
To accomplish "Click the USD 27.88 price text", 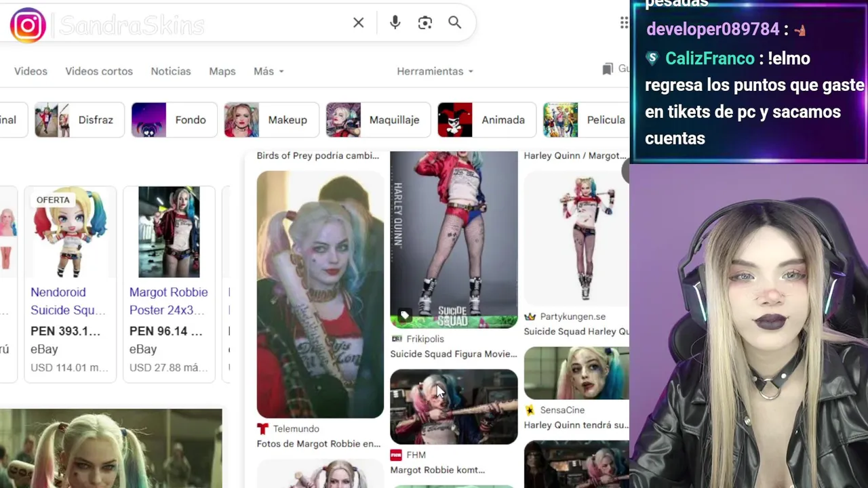I will [x=168, y=367].
